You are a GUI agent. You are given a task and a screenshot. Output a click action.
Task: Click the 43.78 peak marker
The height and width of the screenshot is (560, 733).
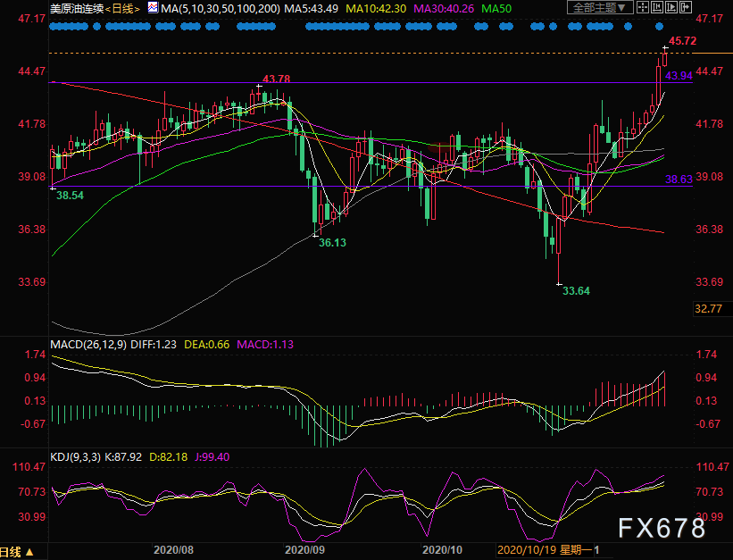click(x=259, y=87)
